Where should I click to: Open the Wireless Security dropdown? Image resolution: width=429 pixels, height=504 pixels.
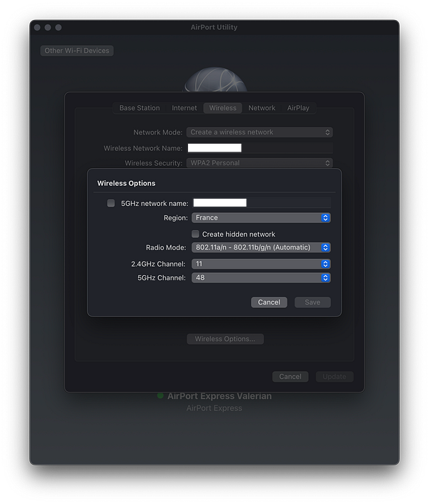260,163
